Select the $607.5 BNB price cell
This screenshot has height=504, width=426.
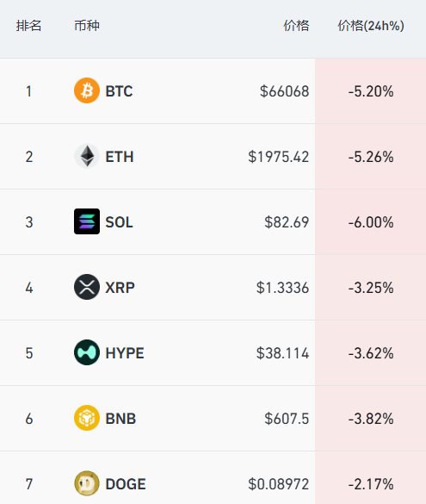pos(287,419)
